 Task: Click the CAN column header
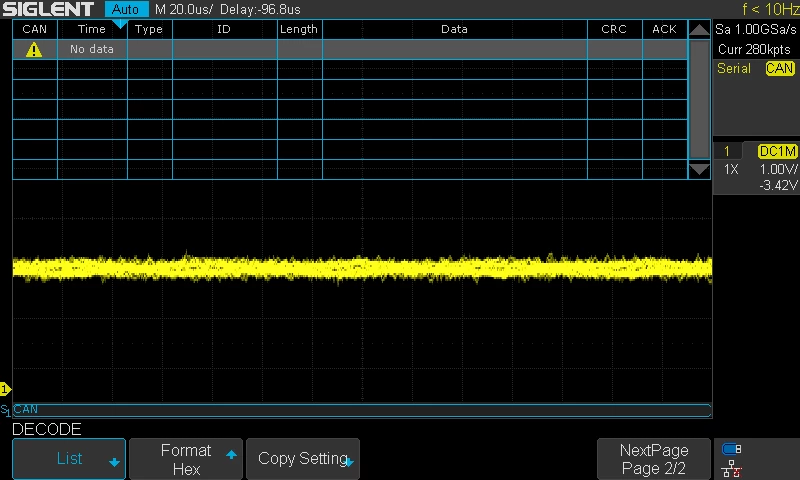(35, 29)
